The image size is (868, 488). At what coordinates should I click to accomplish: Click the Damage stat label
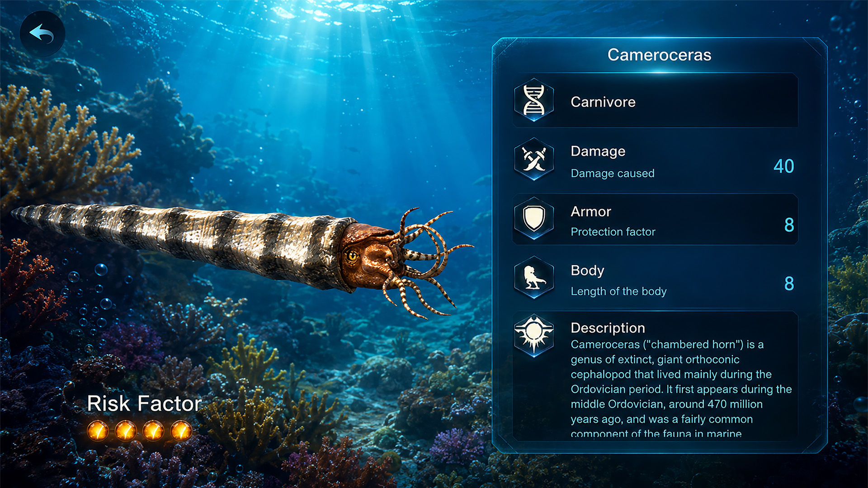598,151
